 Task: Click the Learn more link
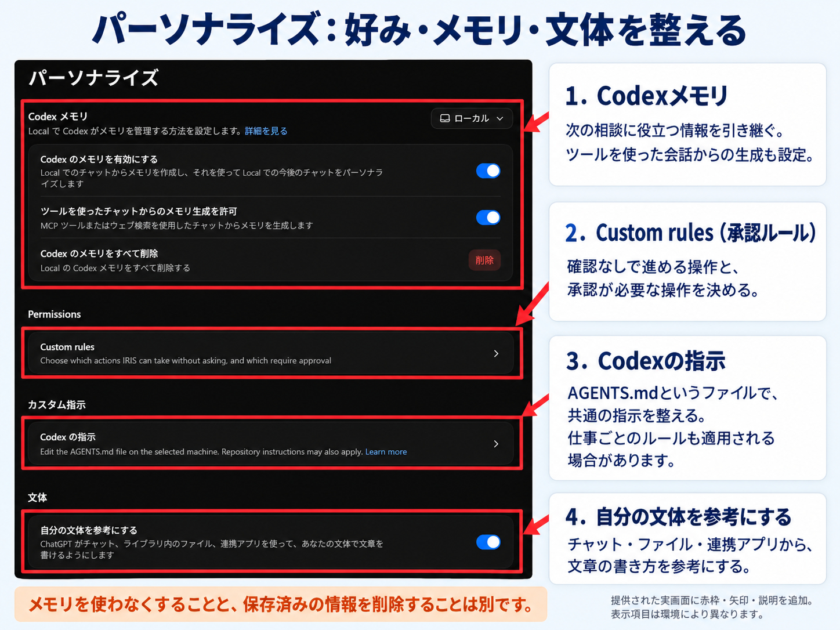pyautogui.click(x=386, y=452)
